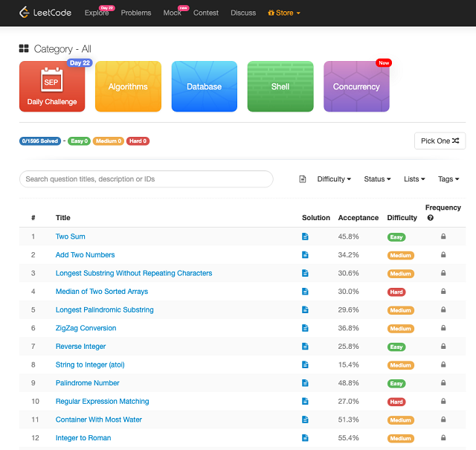476x450 pixels.
Task: Click the lock icon in Two Sum row
Action: coord(443,237)
